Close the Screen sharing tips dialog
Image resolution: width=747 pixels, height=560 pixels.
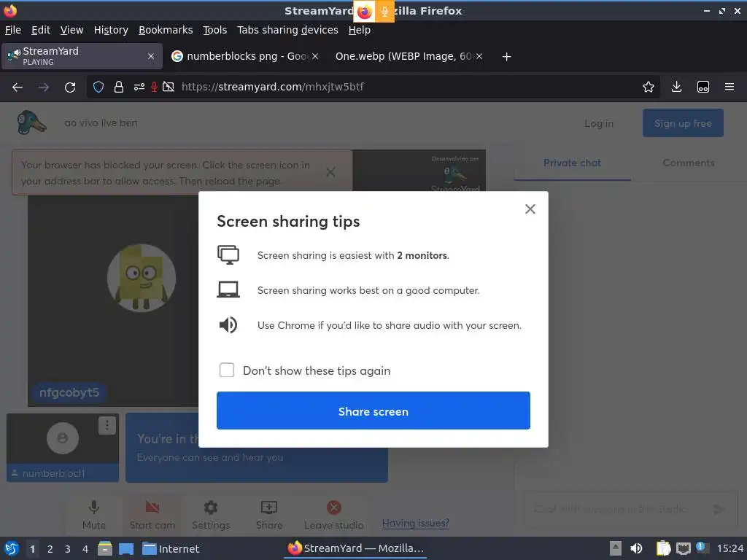click(530, 209)
